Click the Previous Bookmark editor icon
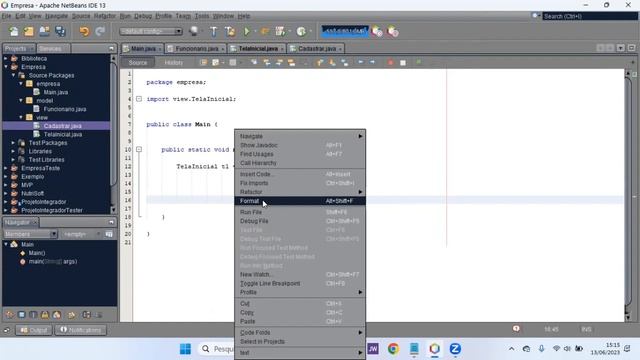The width and height of the screenshot is (640, 360). click(x=320, y=62)
